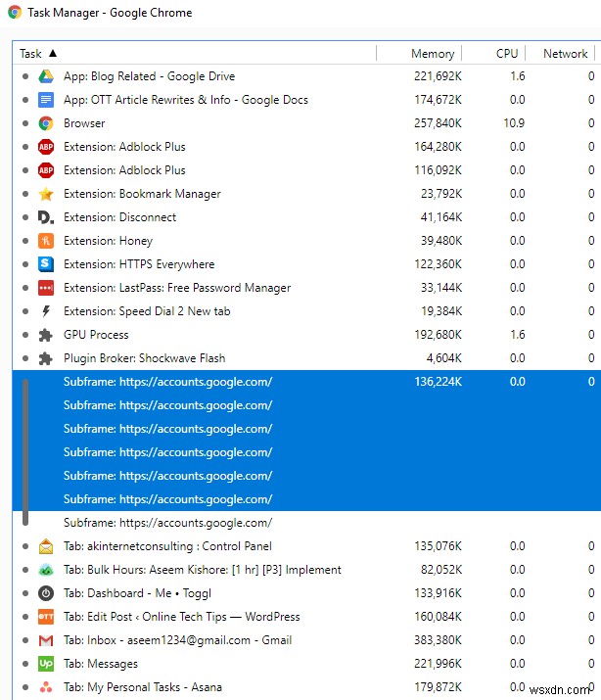Click memory value 383,380K for Gmail Inbox

click(x=438, y=640)
